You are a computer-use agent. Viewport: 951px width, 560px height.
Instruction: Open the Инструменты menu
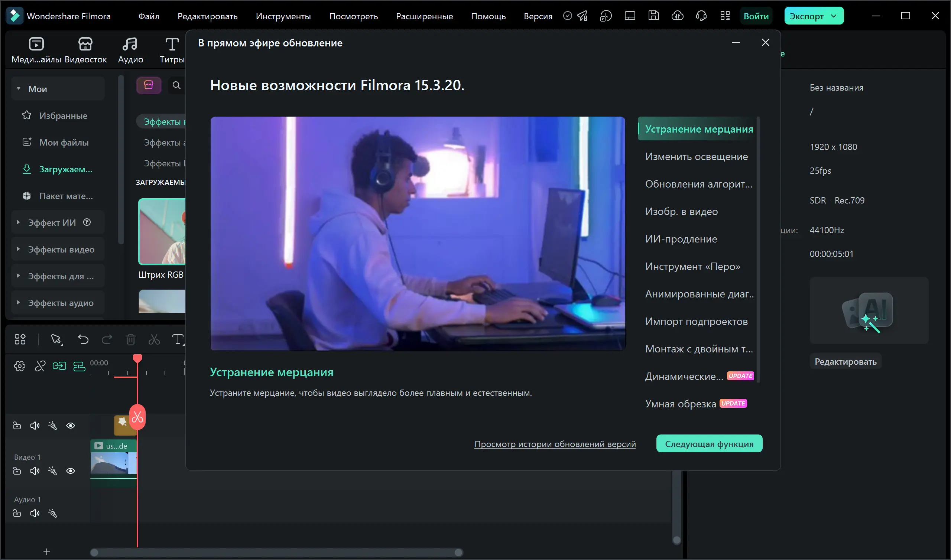point(283,16)
